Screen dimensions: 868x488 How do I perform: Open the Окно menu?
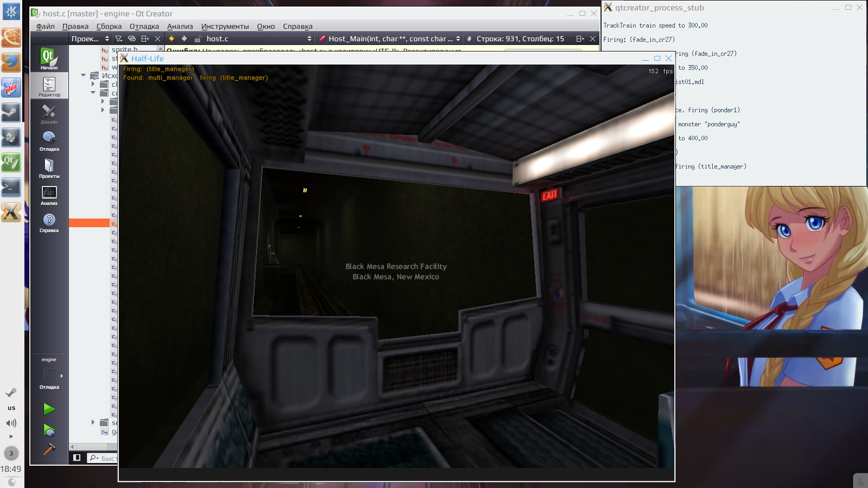click(266, 26)
